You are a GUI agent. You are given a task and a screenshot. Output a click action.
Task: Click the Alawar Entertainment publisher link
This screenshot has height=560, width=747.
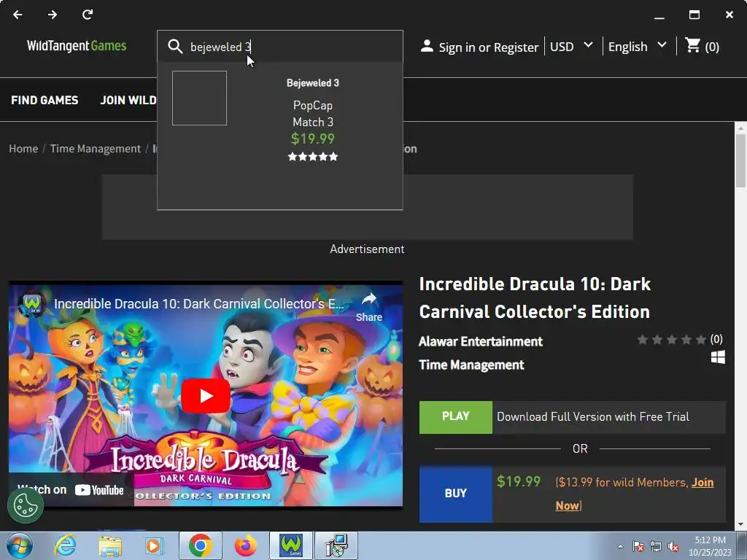pyautogui.click(x=481, y=341)
